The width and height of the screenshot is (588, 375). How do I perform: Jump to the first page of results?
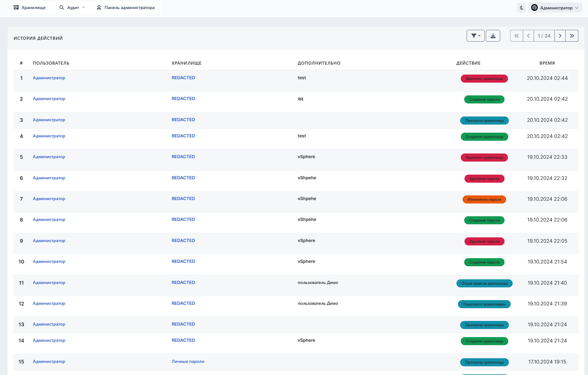516,36
